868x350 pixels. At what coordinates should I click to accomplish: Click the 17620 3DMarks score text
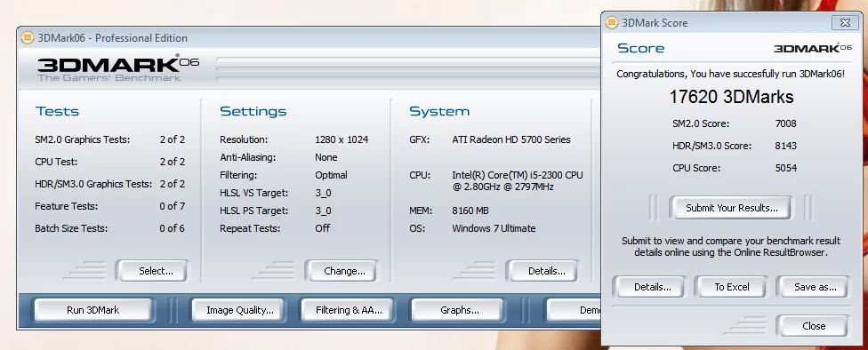pyautogui.click(x=731, y=97)
